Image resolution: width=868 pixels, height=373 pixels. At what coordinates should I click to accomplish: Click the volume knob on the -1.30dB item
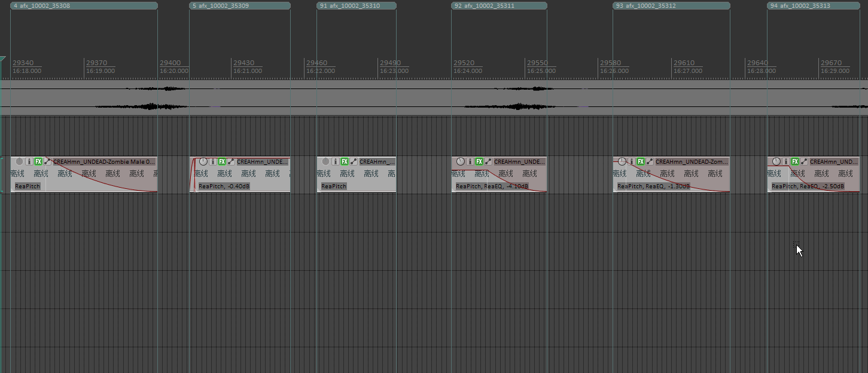click(622, 161)
